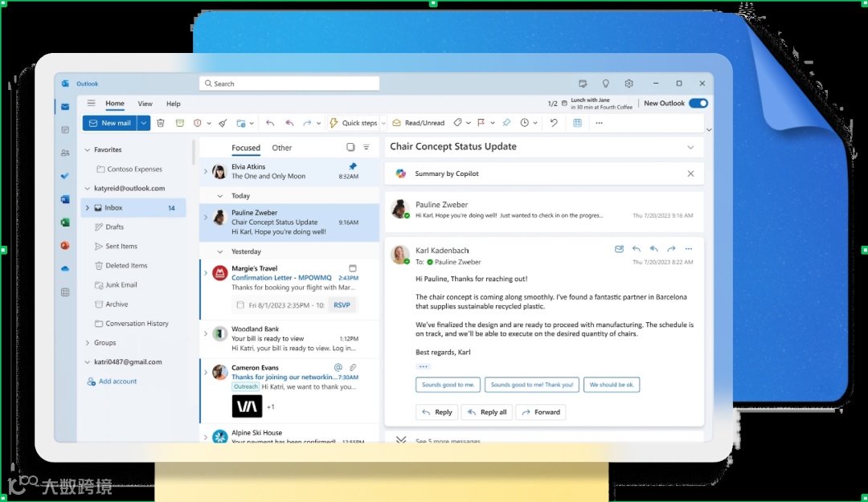Choose 'Sounds good to me.' suggested reply

(448, 385)
